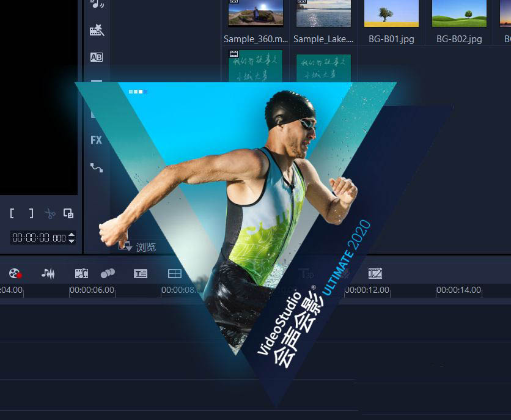The height and width of the screenshot is (420, 511).
Task: Click the Sample_Lake file name label
Action: (323, 39)
